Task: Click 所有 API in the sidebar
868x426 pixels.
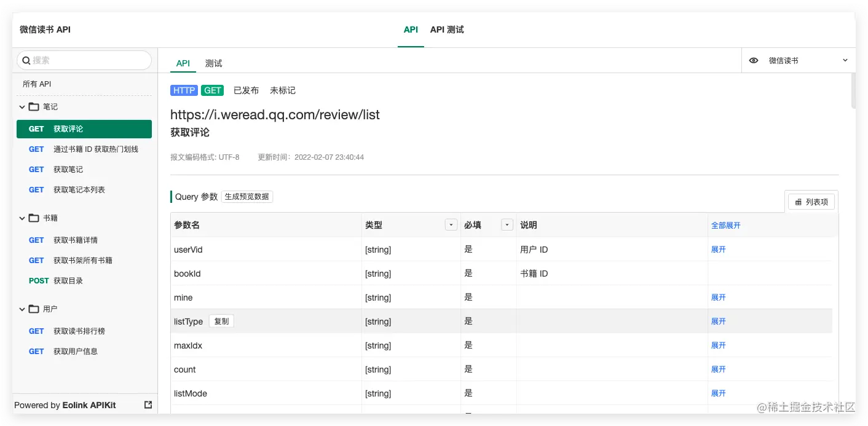Action: [37, 84]
